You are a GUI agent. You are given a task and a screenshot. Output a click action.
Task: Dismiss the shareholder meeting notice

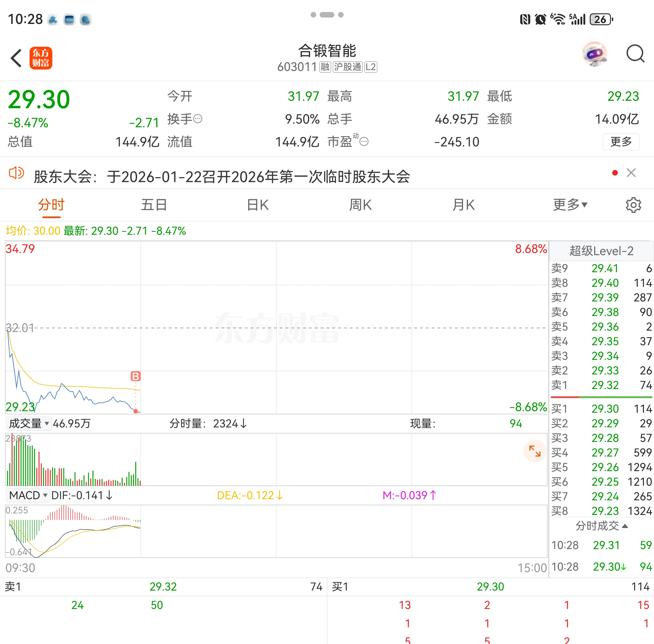pyautogui.click(x=631, y=173)
